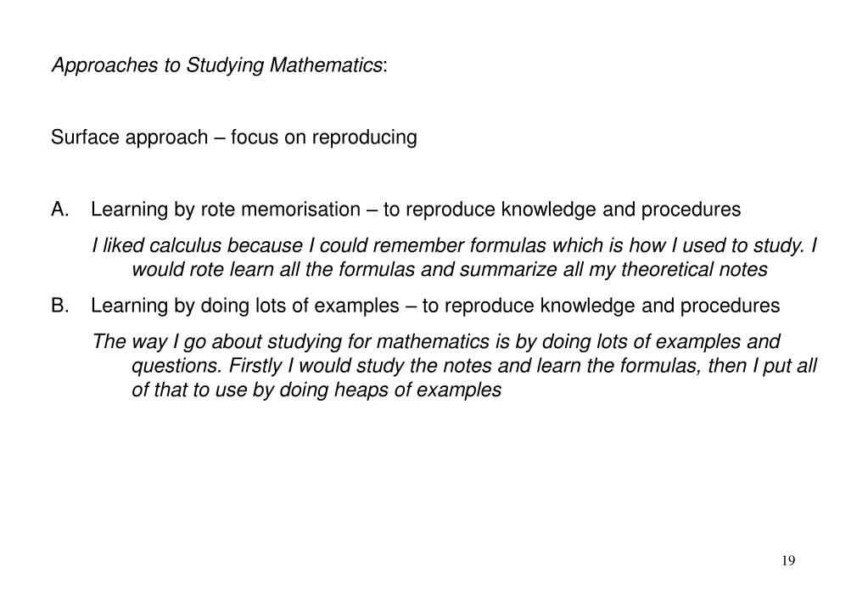Click the line starting 'questions. Firstly I would study'
The image size is (868, 601).
click(x=473, y=366)
